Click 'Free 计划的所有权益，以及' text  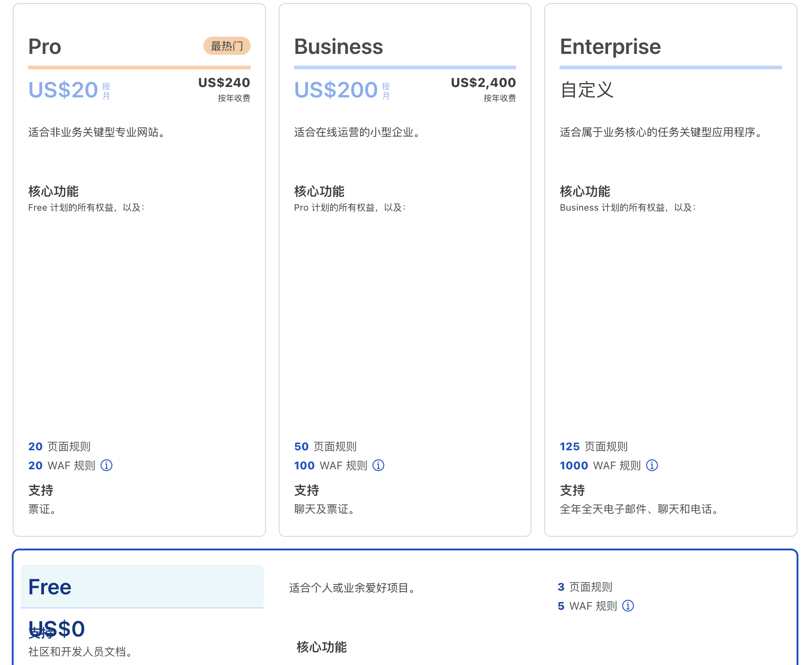87,207
